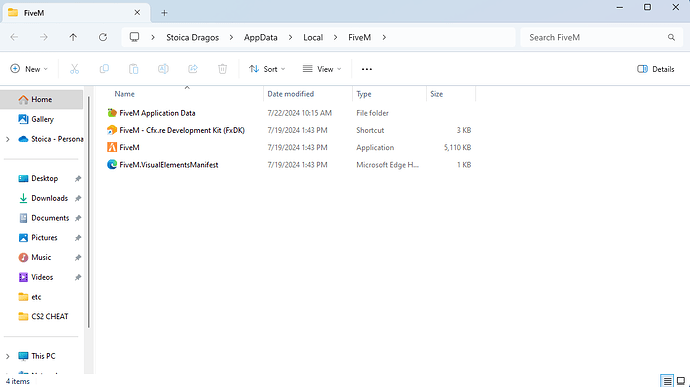Click the navigation pane vertical scrollbar
This screenshot has height=387, width=690.
(88, 212)
